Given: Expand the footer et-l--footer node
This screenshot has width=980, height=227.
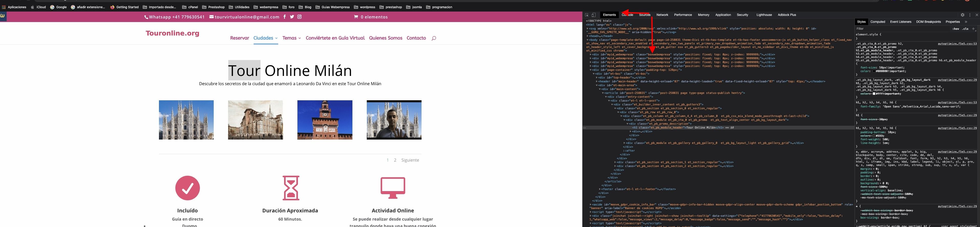Looking at the screenshot, I should tap(600, 189).
